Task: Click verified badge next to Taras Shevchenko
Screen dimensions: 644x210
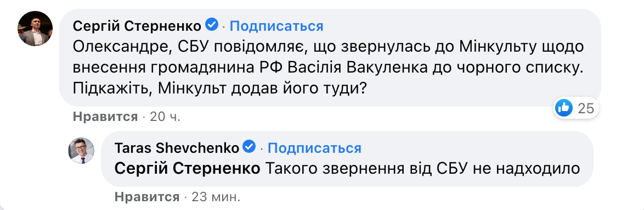Action: [x=249, y=147]
